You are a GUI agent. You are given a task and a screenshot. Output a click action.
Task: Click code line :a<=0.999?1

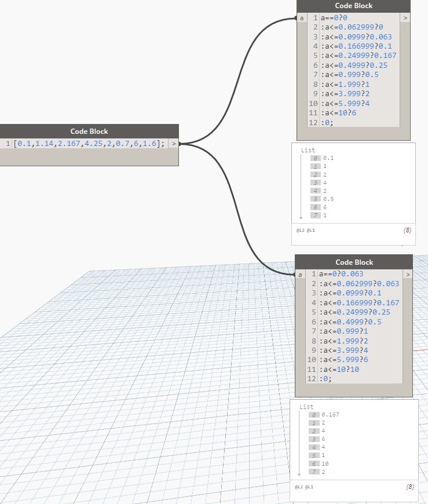coord(343,331)
